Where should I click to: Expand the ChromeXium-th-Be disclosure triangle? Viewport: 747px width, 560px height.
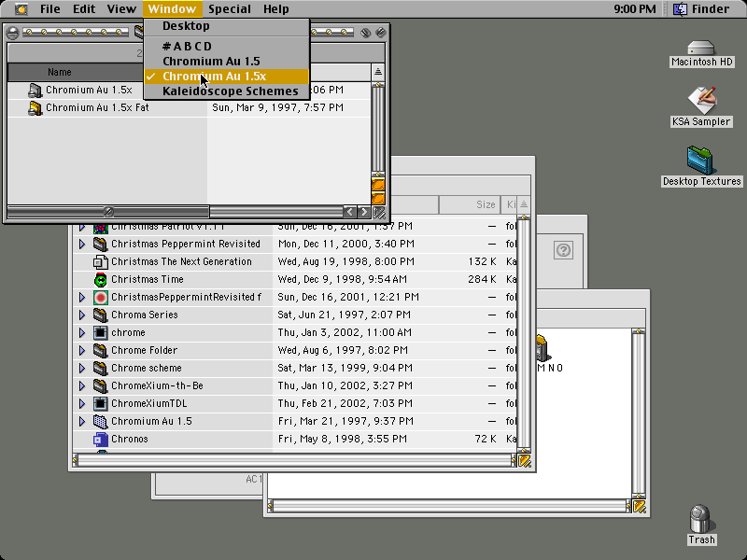[82, 386]
